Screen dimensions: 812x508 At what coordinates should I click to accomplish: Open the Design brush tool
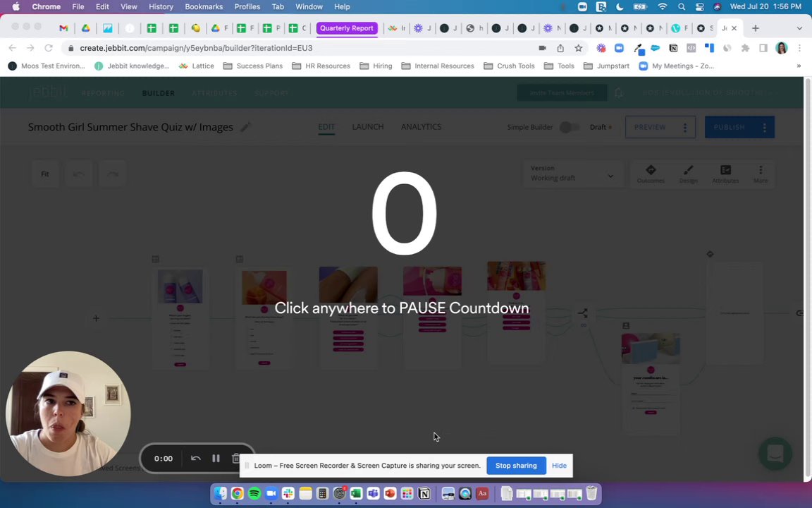[688, 174]
